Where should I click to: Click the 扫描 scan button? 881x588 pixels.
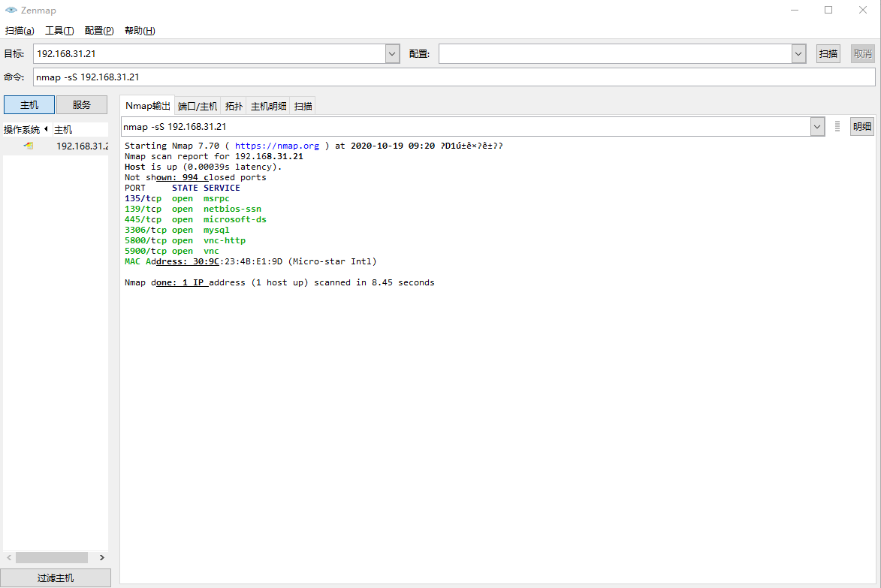(x=828, y=54)
